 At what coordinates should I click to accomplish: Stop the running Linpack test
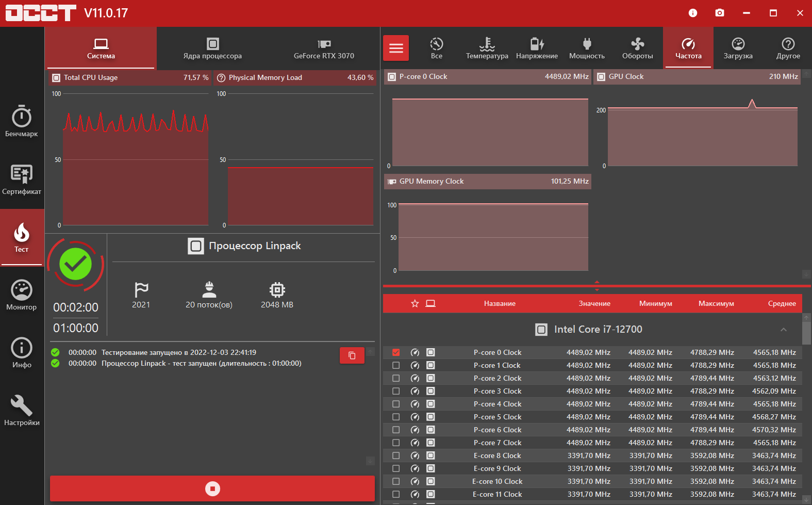212,488
